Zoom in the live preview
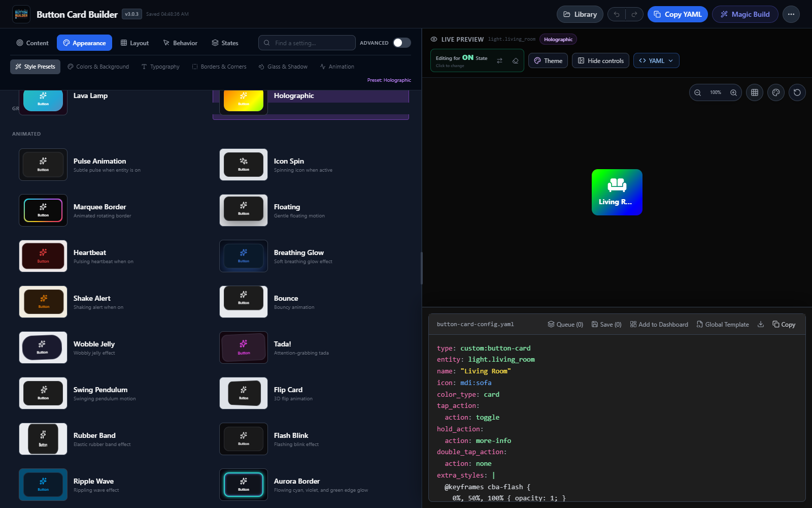Viewport: 812px width, 508px height. 733,92
